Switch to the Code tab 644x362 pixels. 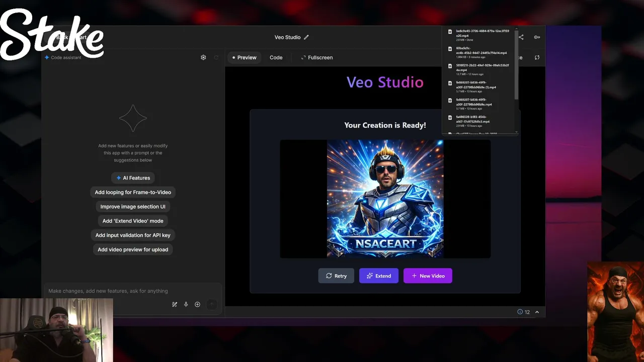click(x=276, y=57)
